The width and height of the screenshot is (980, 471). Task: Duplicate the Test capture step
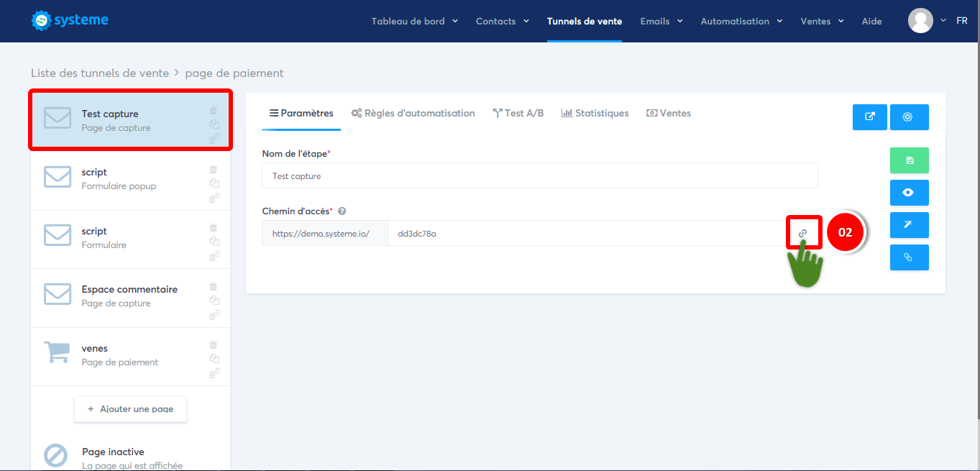click(214, 124)
